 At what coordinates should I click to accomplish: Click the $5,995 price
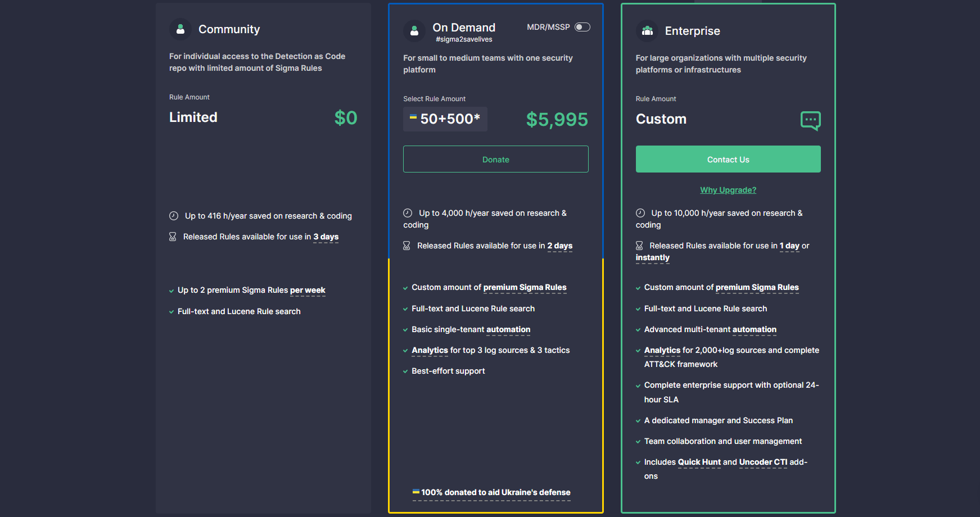[557, 119]
